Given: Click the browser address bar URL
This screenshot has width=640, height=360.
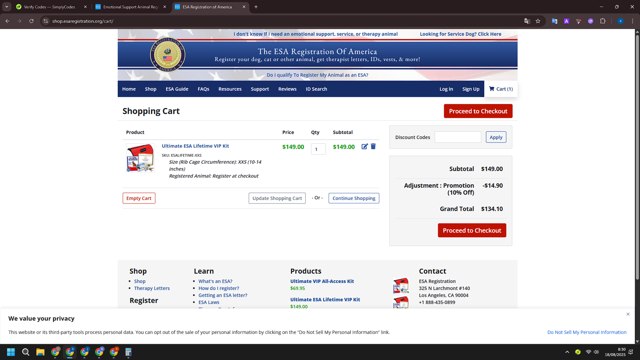Looking at the screenshot, I should [x=82, y=21].
